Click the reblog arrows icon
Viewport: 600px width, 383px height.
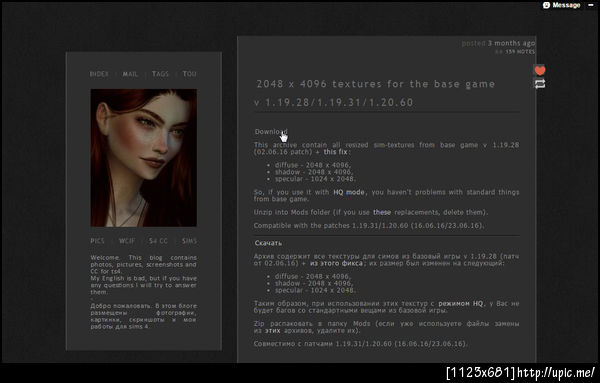(540, 84)
